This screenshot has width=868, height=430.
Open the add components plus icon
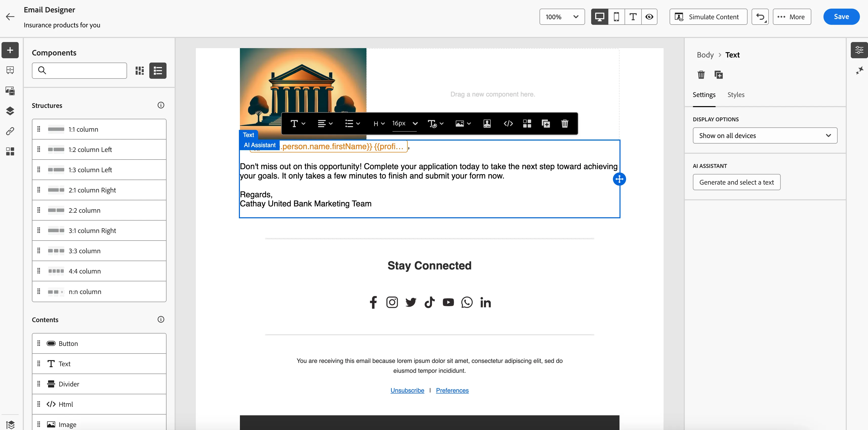click(10, 50)
